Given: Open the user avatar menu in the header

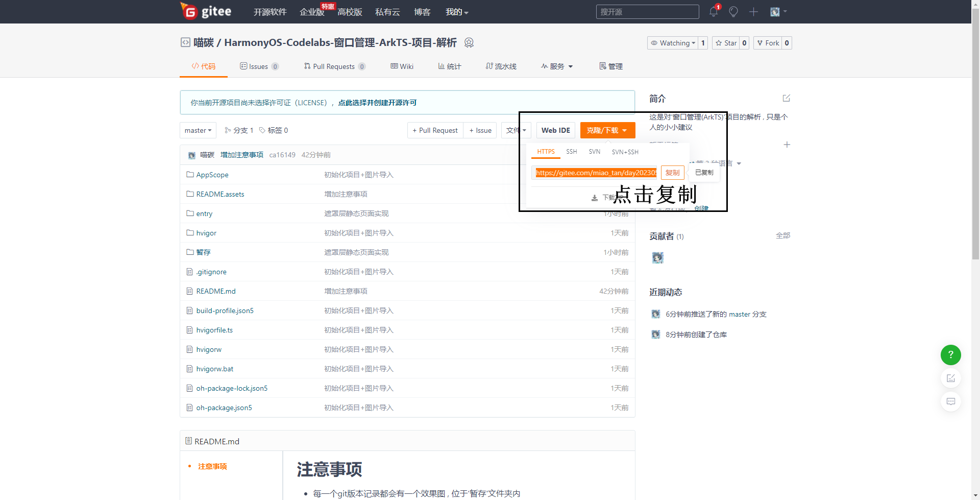Looking at the screenshot, I should pos(778,12).
